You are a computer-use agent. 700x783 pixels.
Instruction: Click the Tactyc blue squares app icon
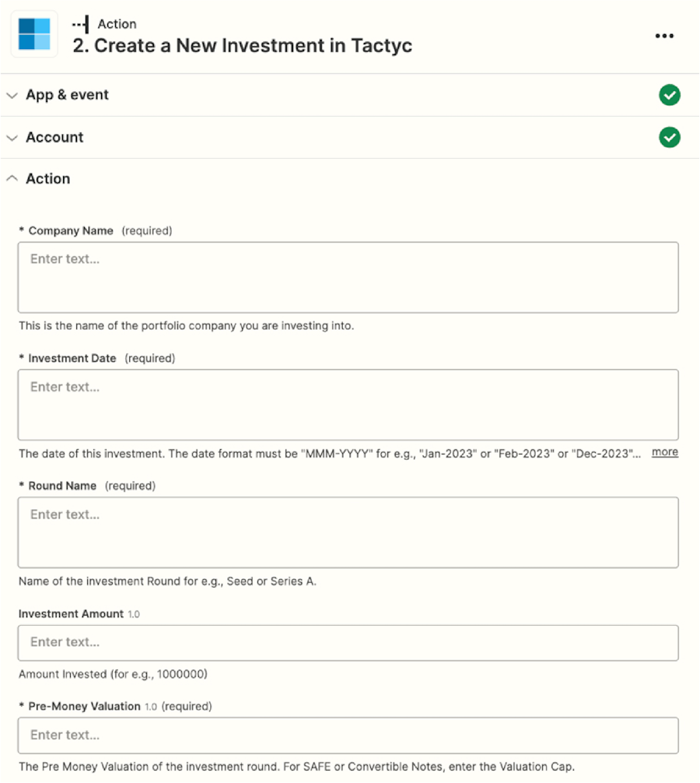pyautogui.click(x=34, y=34)
